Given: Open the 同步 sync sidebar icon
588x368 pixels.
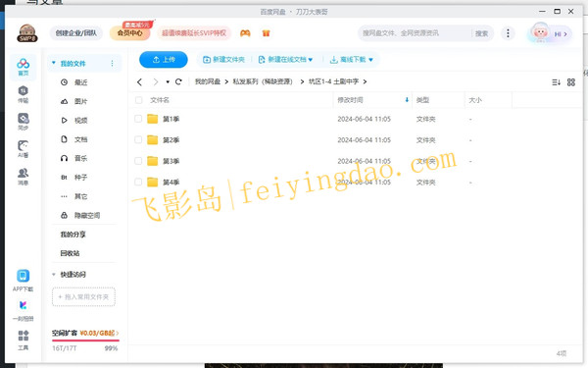Looking at the screenshot, I should pyautogui.click(x=23, y=122).
